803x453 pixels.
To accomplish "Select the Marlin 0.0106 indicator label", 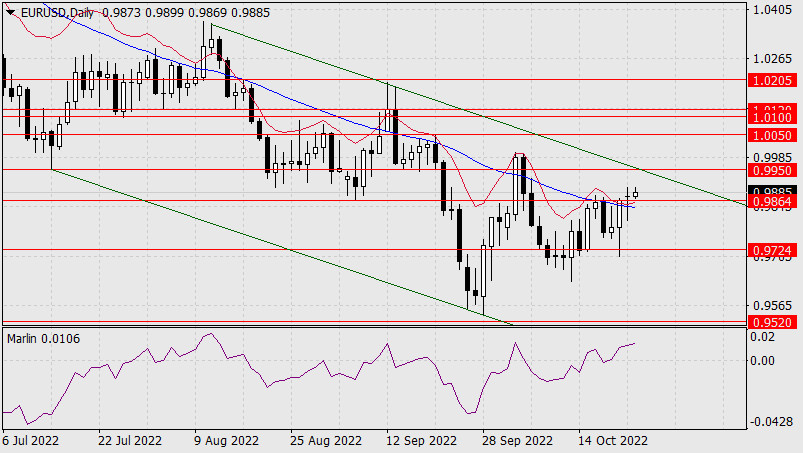I will coord(44,339).
